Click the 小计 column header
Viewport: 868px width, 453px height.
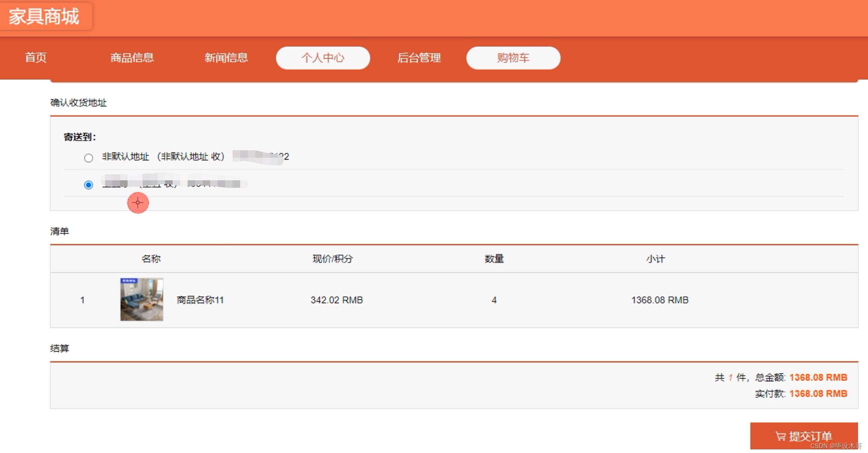pos(655,259)
